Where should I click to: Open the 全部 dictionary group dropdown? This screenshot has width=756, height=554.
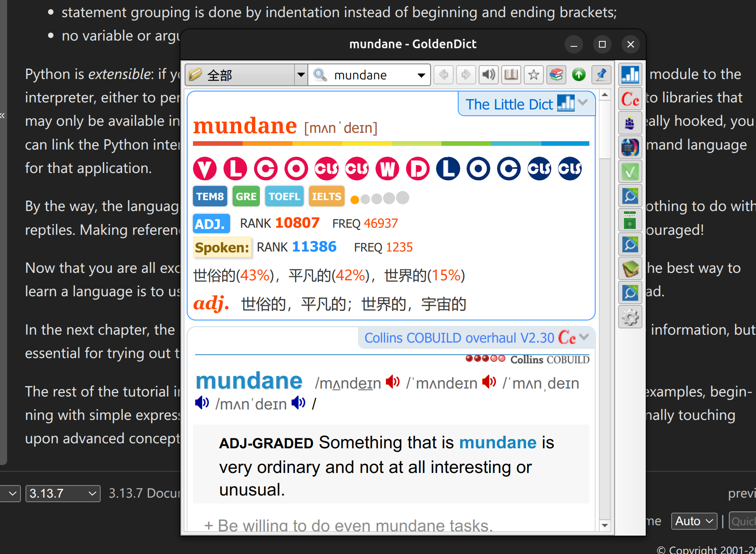pyautogui.click(x=301, y=75)
